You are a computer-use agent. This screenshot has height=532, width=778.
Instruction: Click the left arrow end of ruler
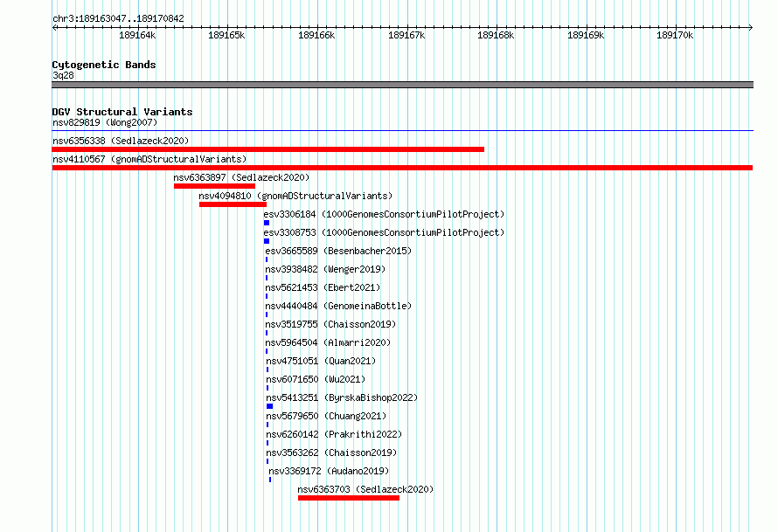[x=54, y=27]
